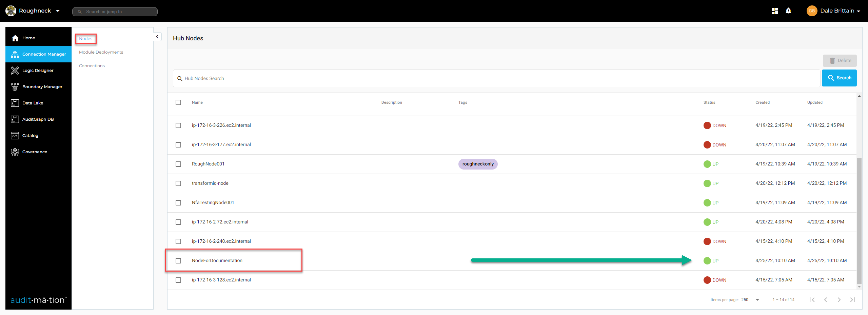The image size is (868, 315).
Task: Open Logic Designer
Action: tap(38, 70)
